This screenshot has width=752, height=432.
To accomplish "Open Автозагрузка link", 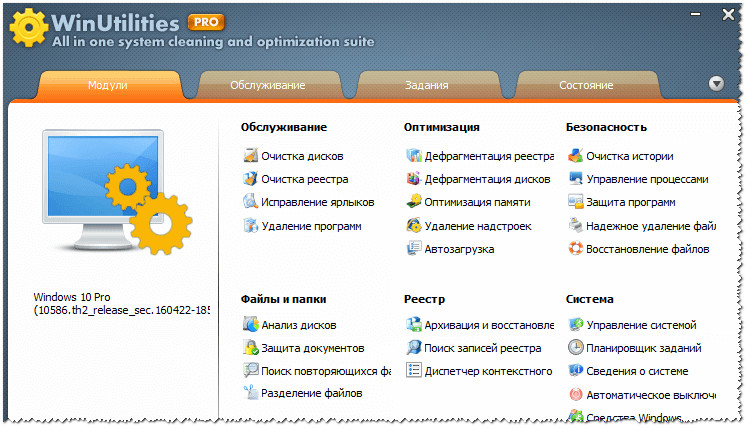I will tap(459, 249).
